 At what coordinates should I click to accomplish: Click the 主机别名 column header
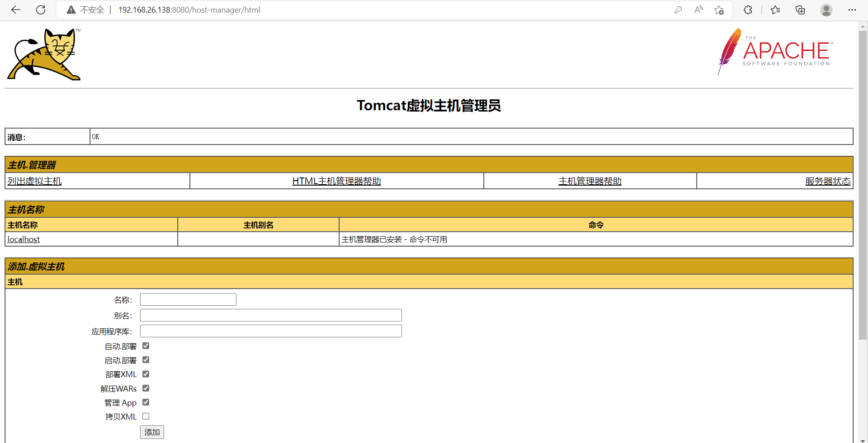258,225
